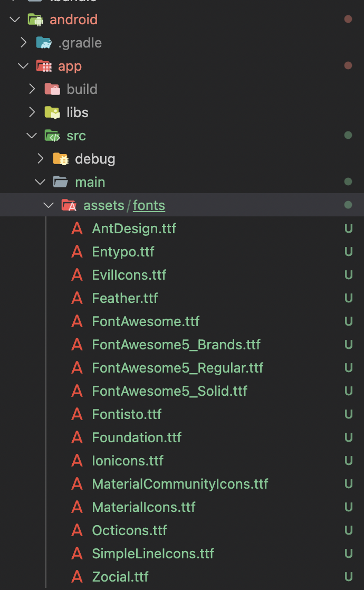This screenshot has width=364, height=590.
Task: Select the libs folder label
Action: [x=78, y=112]
